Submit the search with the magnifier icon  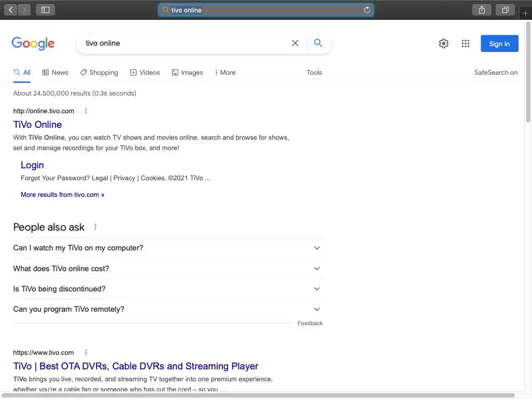pos(318,43)
